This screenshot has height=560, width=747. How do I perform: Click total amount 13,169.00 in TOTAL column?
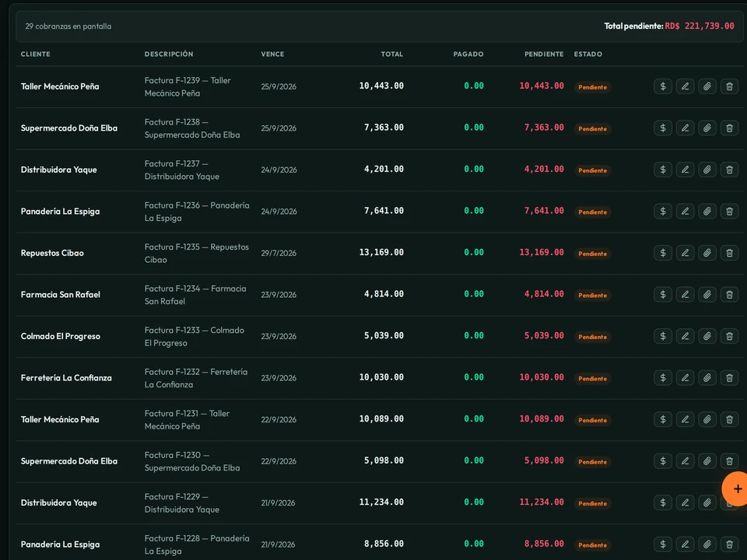[x=381, y=252]
